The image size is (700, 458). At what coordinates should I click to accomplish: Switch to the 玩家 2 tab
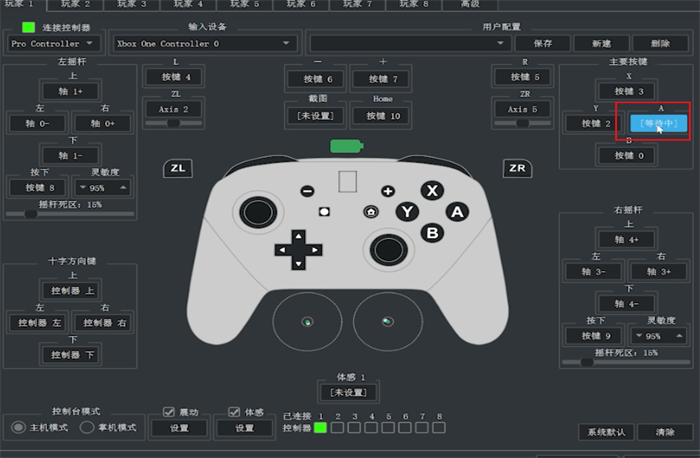pyautogui.click(x=75, y=4)
